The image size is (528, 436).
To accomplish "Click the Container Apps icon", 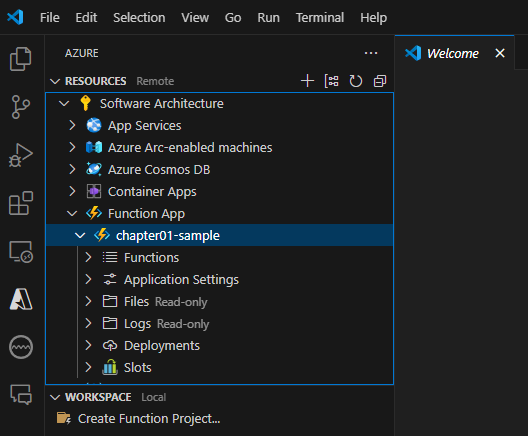I will point(94,191).
